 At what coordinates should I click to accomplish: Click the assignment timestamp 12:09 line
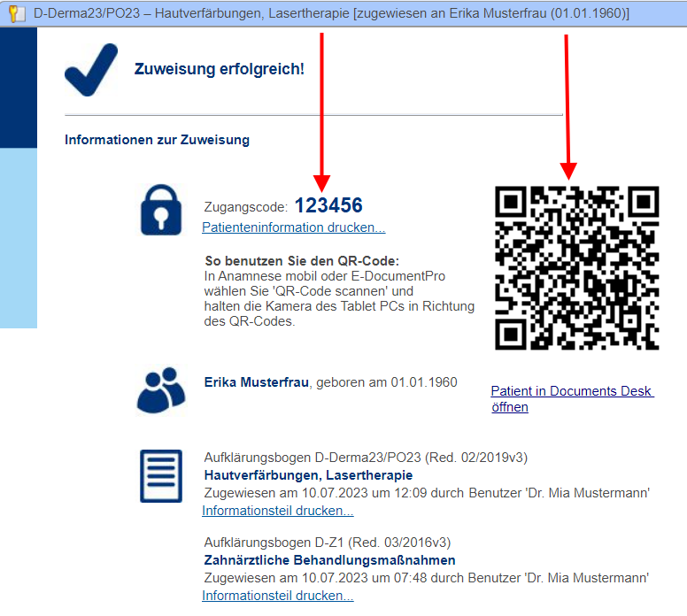point(427,493)
